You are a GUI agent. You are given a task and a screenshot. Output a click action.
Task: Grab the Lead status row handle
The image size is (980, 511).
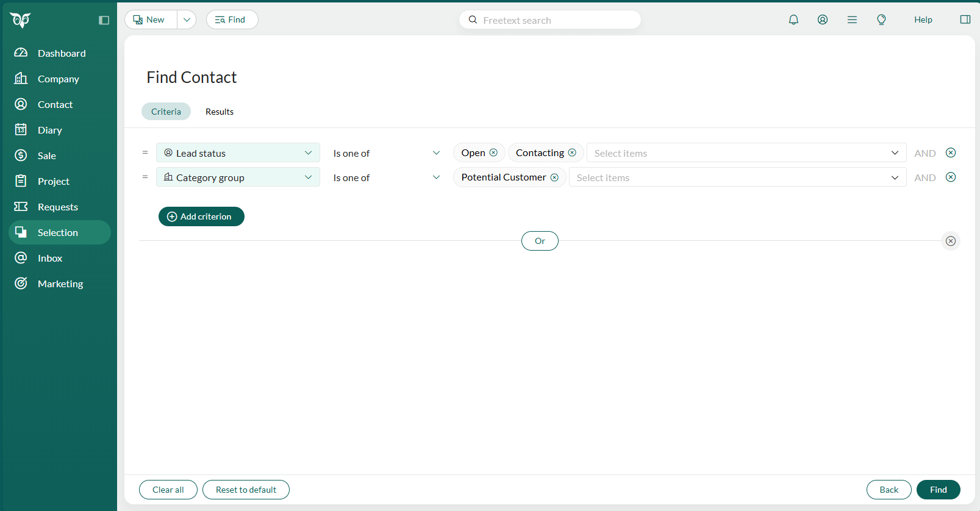pyautogui.click(x=145, y=152)
